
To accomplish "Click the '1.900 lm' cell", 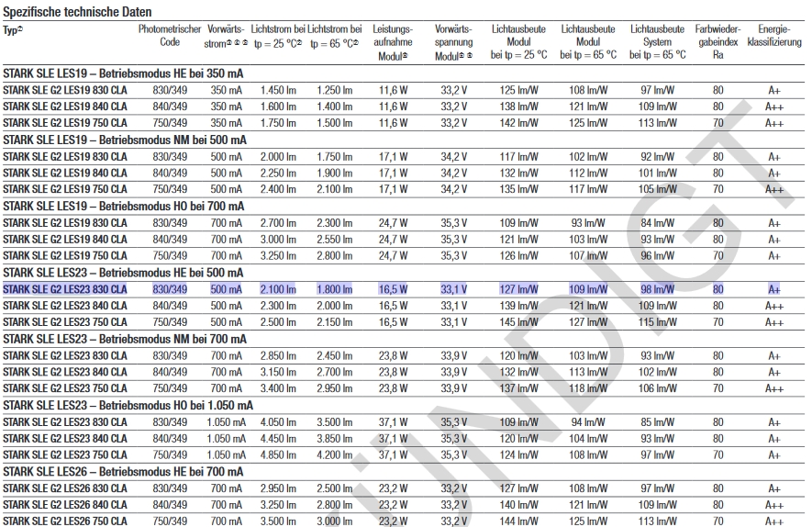I will point(335,174).
